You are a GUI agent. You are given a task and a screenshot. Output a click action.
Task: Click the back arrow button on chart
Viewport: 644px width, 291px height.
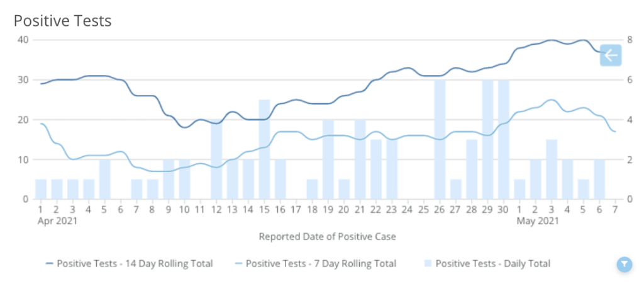[x=610, y=55]
